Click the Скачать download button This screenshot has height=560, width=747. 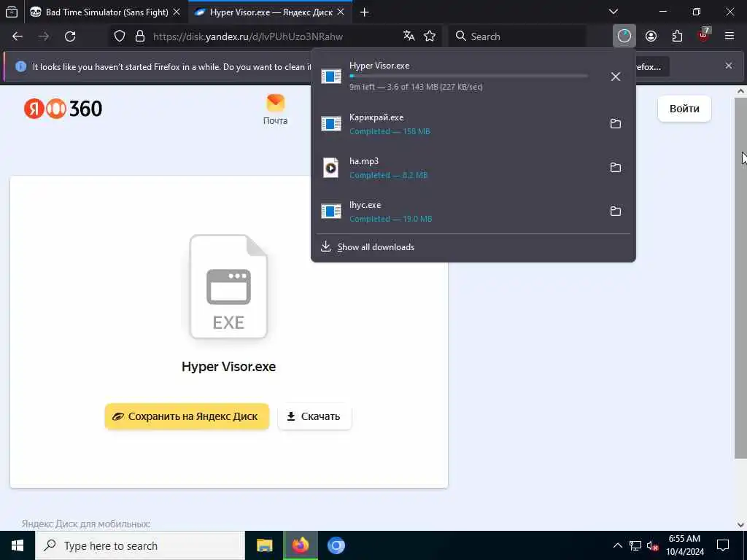314,416
